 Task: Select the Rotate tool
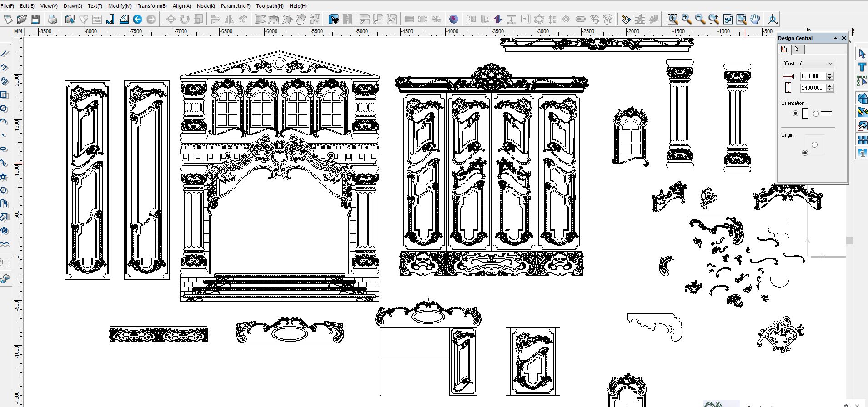184,19
